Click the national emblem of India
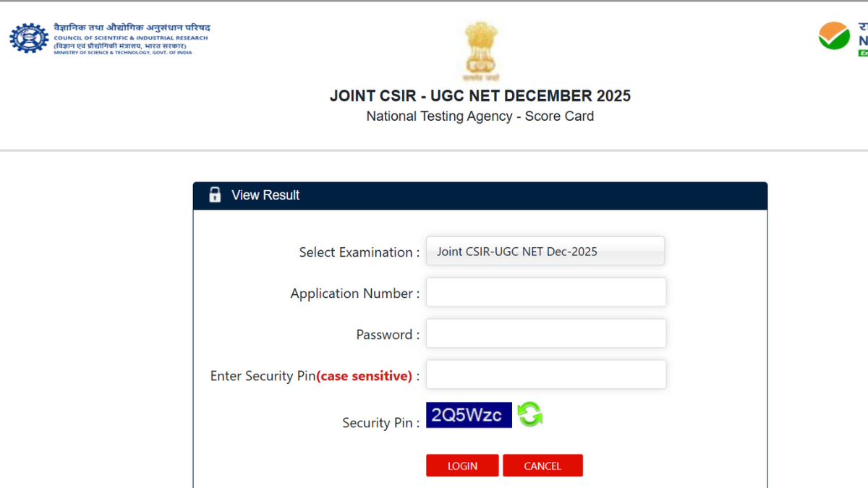Viewport: 868px width, 488px height. (481, 49)
